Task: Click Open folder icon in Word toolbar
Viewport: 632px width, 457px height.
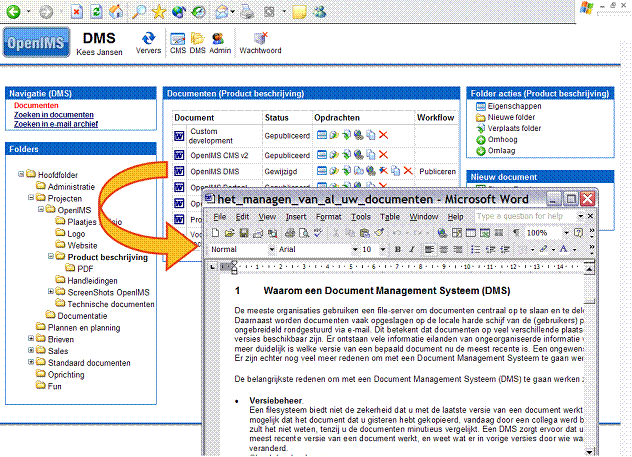Action: click(x=229, y=233)
